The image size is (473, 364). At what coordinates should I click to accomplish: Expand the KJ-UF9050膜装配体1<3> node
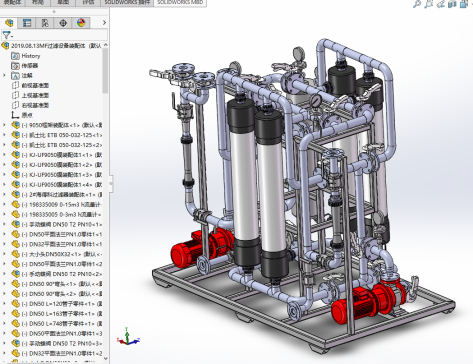click(x=4, y=175)
